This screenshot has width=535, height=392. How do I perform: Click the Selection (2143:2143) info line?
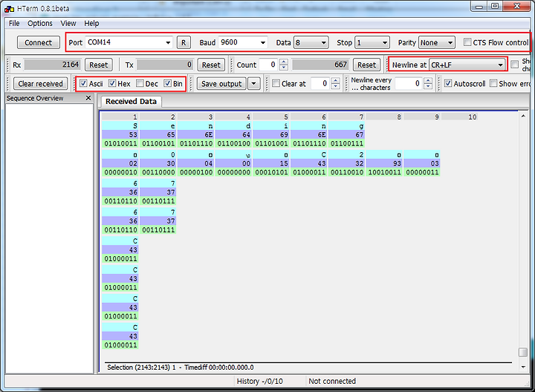(x=180, y=367)
